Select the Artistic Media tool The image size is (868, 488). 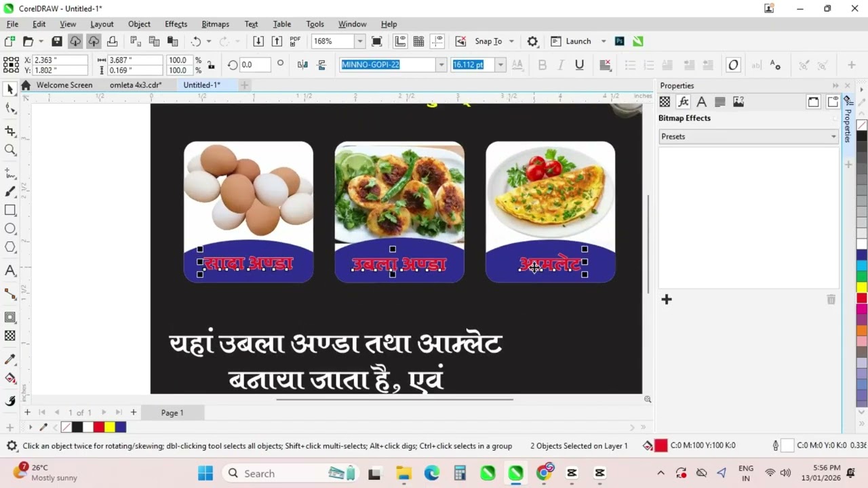click(10, 192)
